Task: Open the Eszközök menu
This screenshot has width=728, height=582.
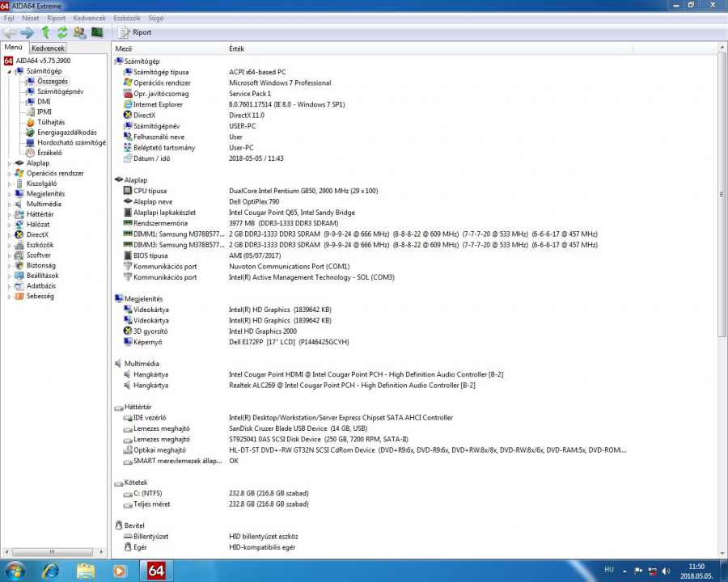Action: coord(127,18)
